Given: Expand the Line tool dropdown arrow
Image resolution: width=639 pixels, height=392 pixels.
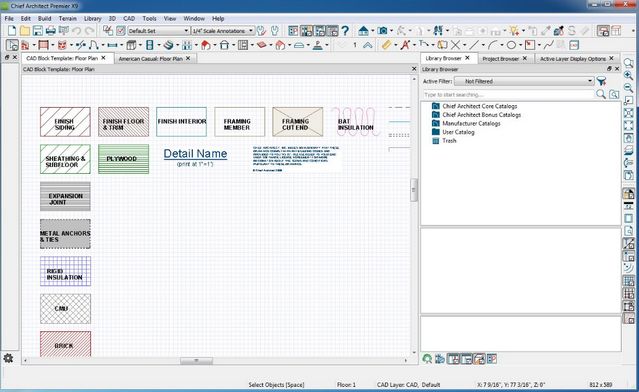Looking at the screenshot, I should [483, 45].
